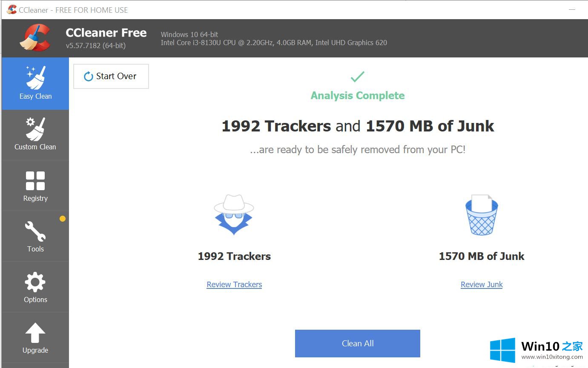Click '...are ready to be safely removed' text

click(x=358, y=150)
